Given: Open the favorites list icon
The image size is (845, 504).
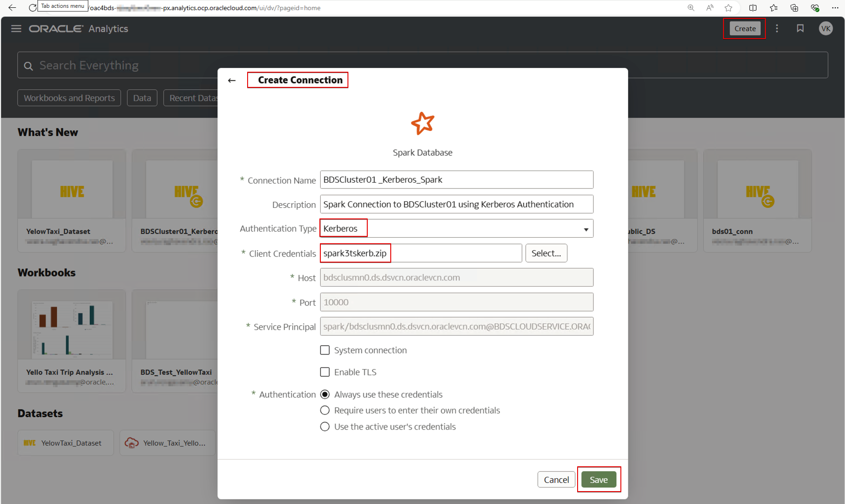Looking at the screenshot, I should point(774,7).
